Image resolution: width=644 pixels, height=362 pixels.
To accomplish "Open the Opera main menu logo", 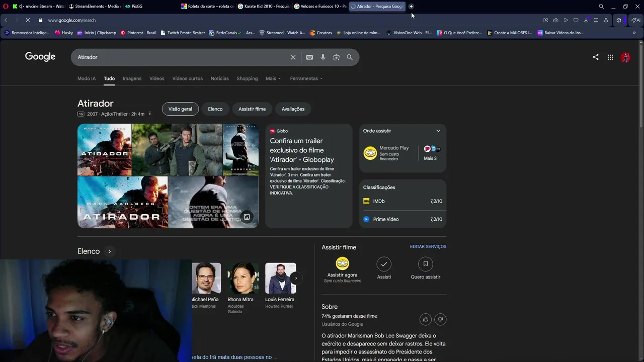I will pos(6,7).
